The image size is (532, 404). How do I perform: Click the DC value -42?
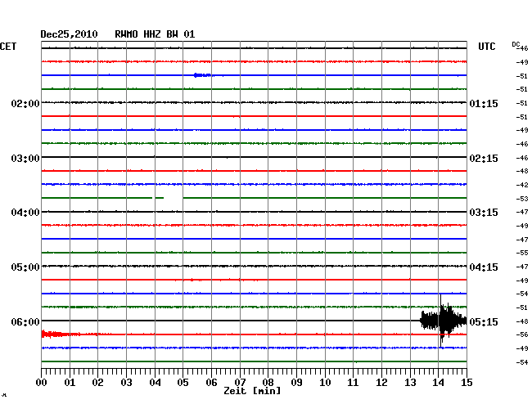(x=522, y=185)
